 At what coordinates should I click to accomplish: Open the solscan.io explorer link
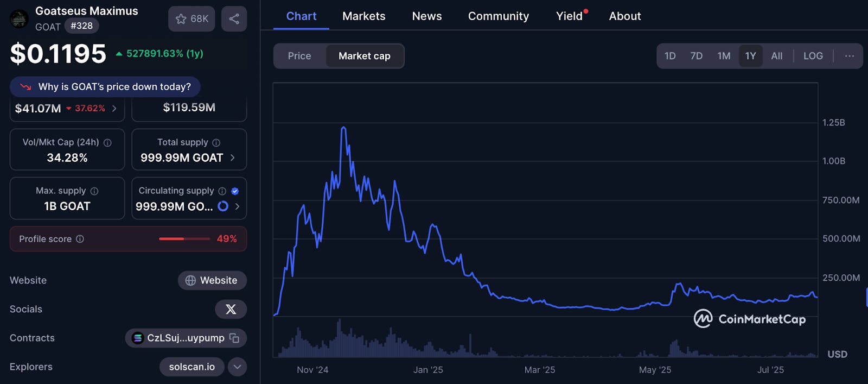(192, 367)
